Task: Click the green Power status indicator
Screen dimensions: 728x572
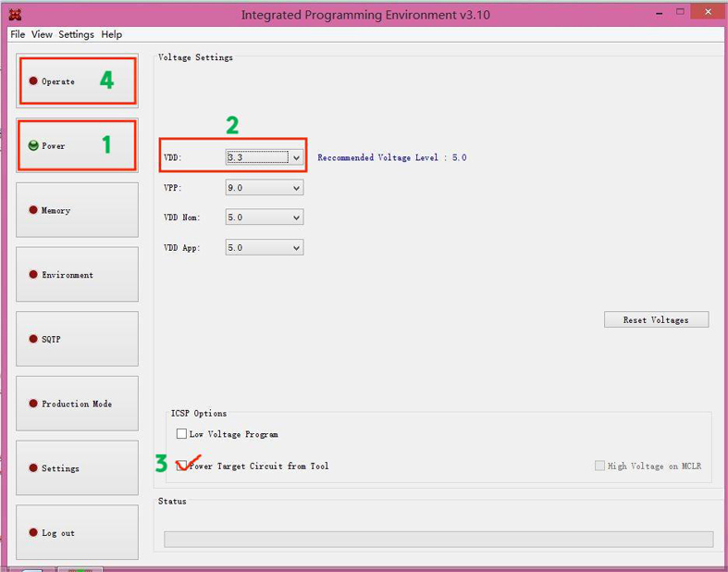Action: point(33,145)
